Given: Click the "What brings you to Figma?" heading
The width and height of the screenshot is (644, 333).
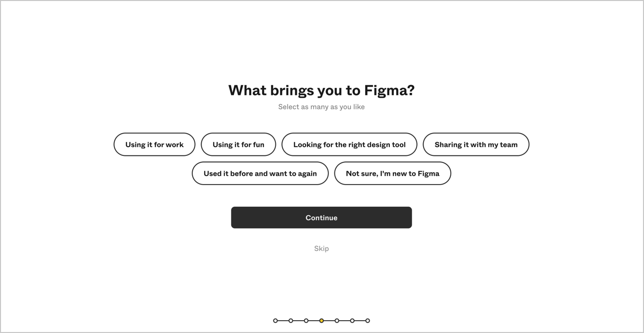Looking at the screenshot, I should coord(322,90).
